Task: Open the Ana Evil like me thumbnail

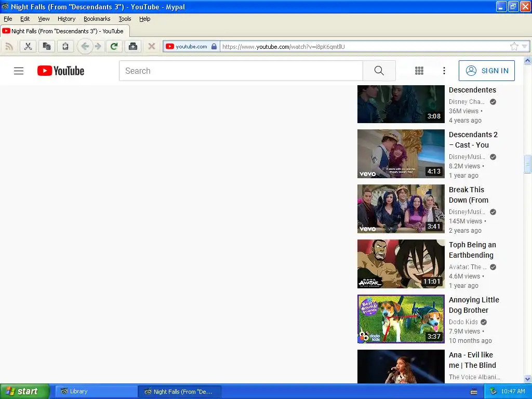Action: coord(401,366)
